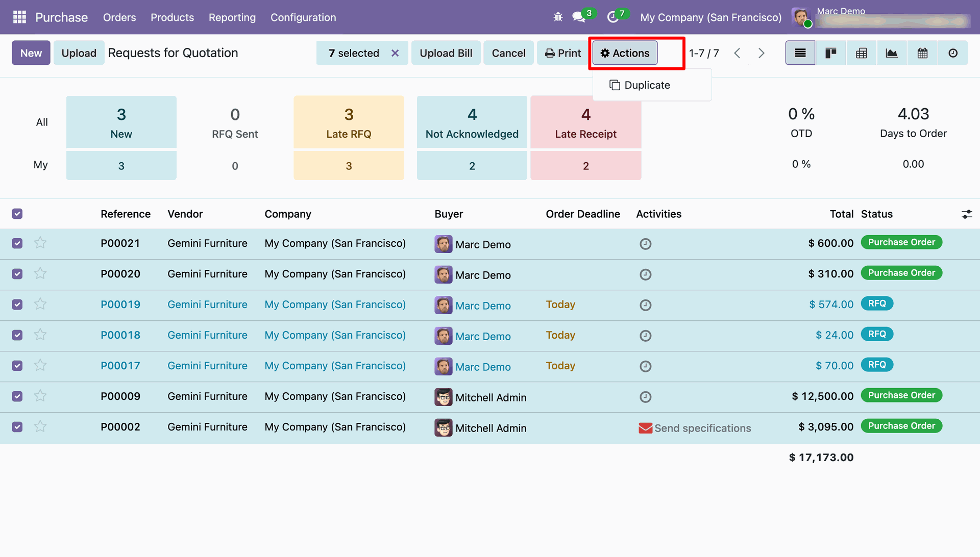Filter by My Late Receipt count
This screenshot has width=980, height=557.
coord(585,165)
